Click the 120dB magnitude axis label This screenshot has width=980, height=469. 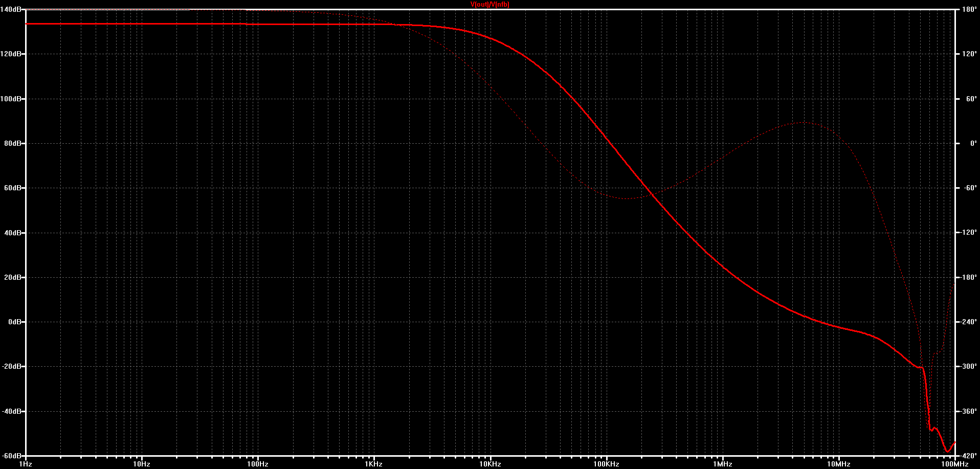(11, 54)
